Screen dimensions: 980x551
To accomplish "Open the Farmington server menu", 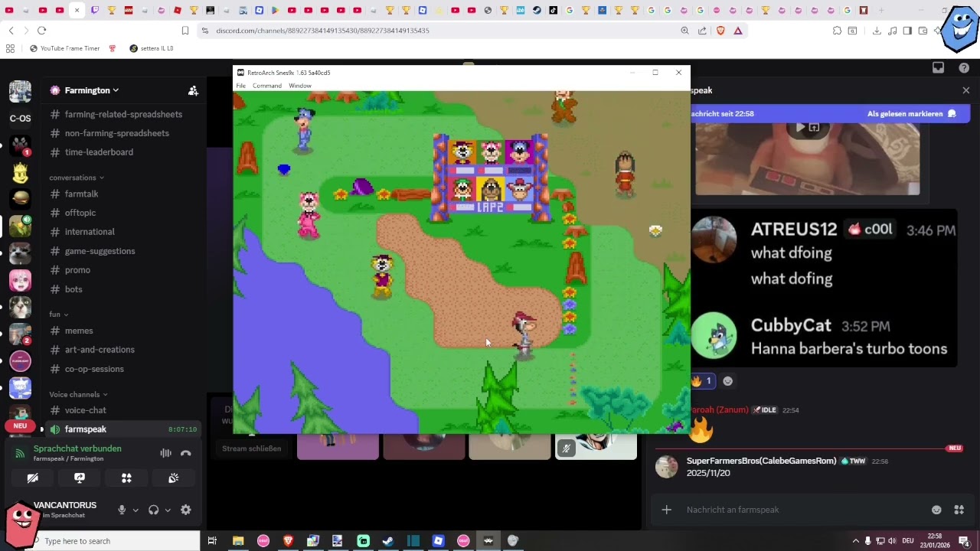I will 92,90.
